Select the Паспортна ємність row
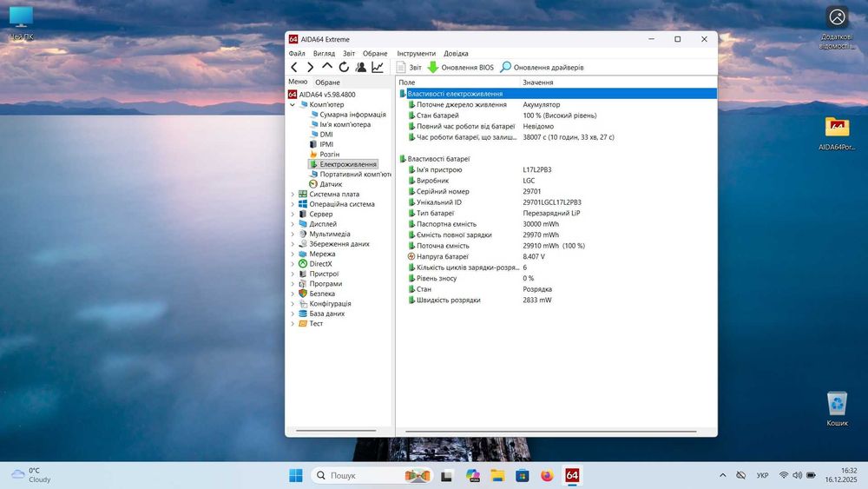868x489 pixels. (x=557, y=224)
